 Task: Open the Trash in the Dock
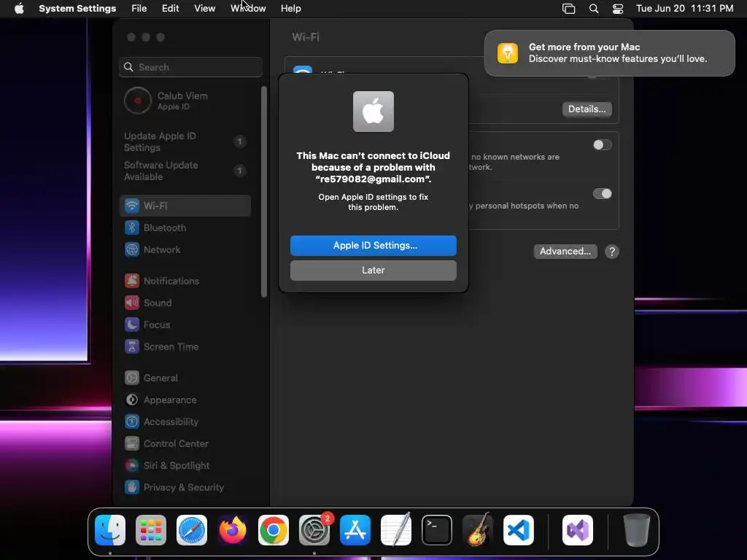click(636, 530)
